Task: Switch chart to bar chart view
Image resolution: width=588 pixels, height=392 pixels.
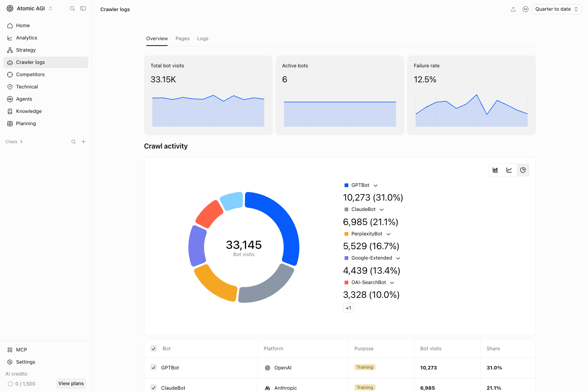Action: click(495, 170)
